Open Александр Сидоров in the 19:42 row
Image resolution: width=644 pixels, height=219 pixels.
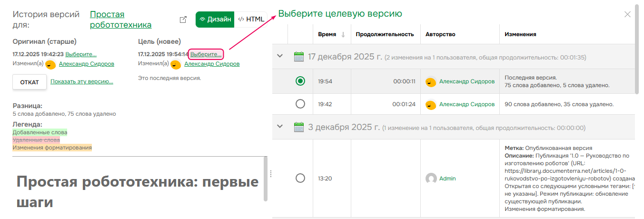(467, 104)
